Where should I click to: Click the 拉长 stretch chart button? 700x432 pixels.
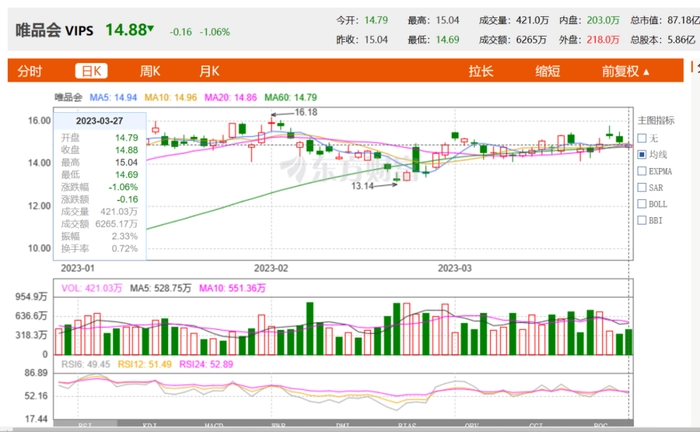coord(481,71)
